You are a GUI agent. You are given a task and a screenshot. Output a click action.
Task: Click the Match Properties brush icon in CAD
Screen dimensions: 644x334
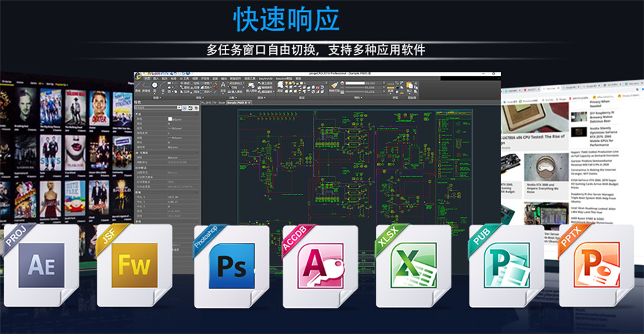335,87
